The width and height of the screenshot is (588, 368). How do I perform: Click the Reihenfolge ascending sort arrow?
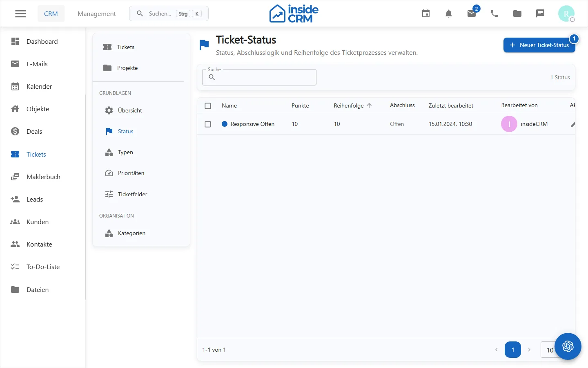click(x=369, y=105)
